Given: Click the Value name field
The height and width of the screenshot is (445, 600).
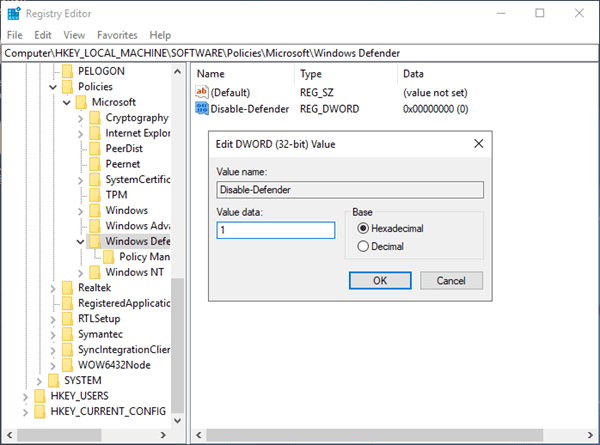Looking at the screenshot, I should tap(350, 190).
